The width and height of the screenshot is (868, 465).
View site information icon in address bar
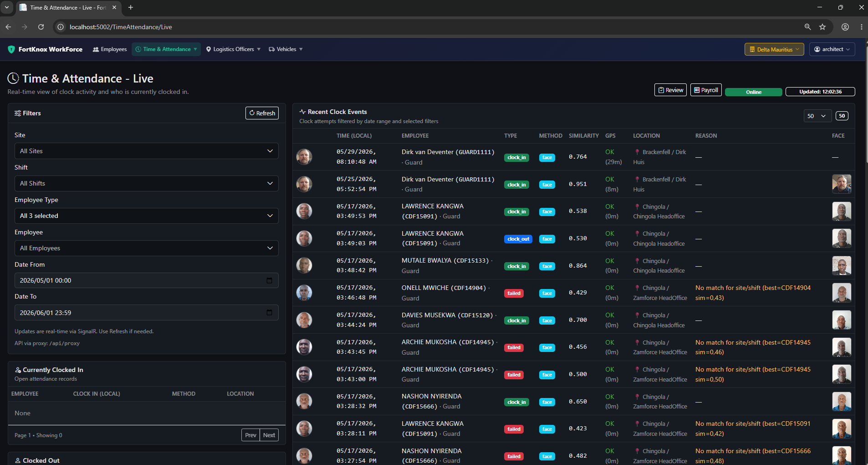[61, 27]
